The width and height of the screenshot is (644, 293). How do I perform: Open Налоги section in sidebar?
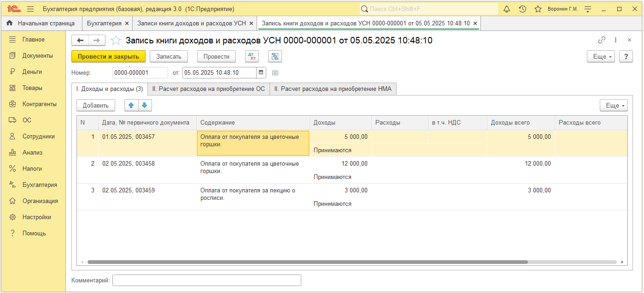click(x=32, y=168)
